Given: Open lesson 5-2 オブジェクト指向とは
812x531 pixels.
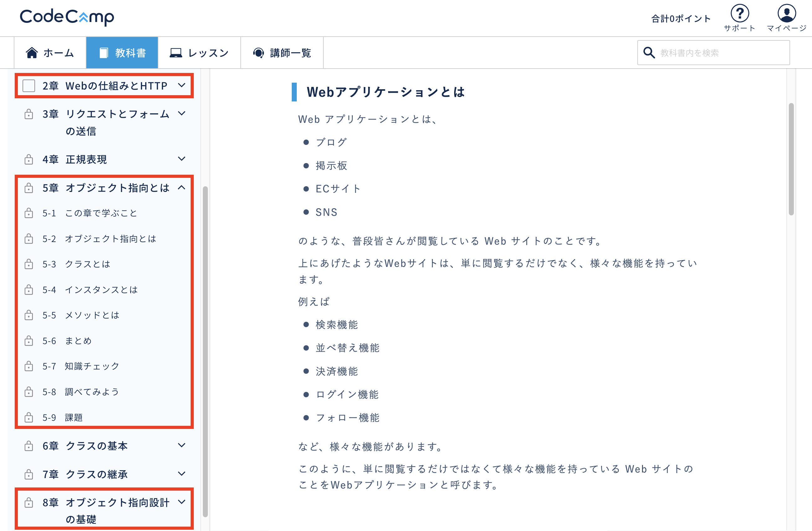Looking at the screenshot, I should click(x=99, y=239).
